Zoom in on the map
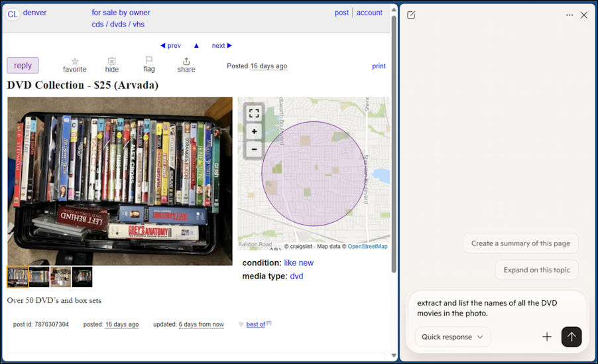 (x=254, y=132)
